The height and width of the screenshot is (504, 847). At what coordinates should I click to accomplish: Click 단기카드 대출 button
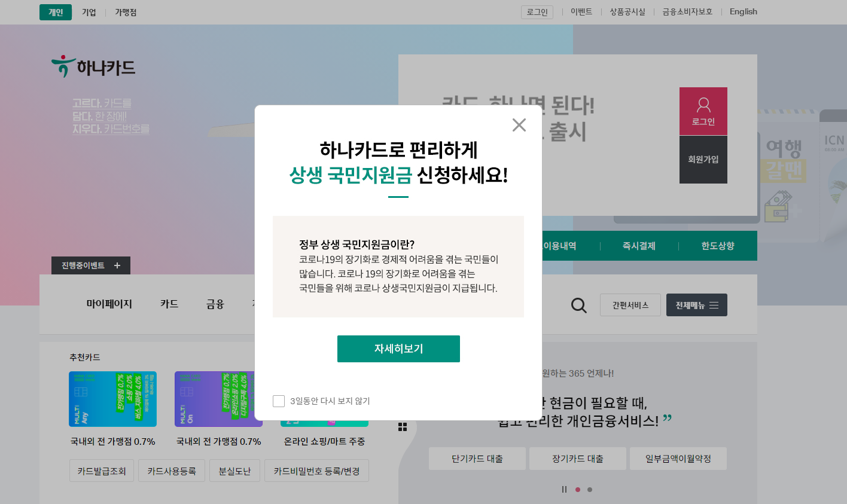point(477,459)
